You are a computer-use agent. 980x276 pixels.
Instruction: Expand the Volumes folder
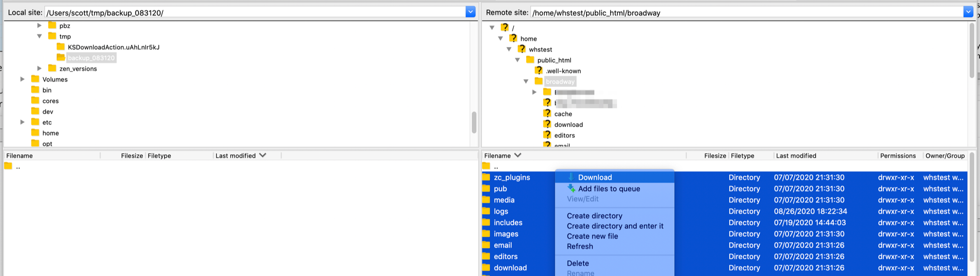(22, 79)
